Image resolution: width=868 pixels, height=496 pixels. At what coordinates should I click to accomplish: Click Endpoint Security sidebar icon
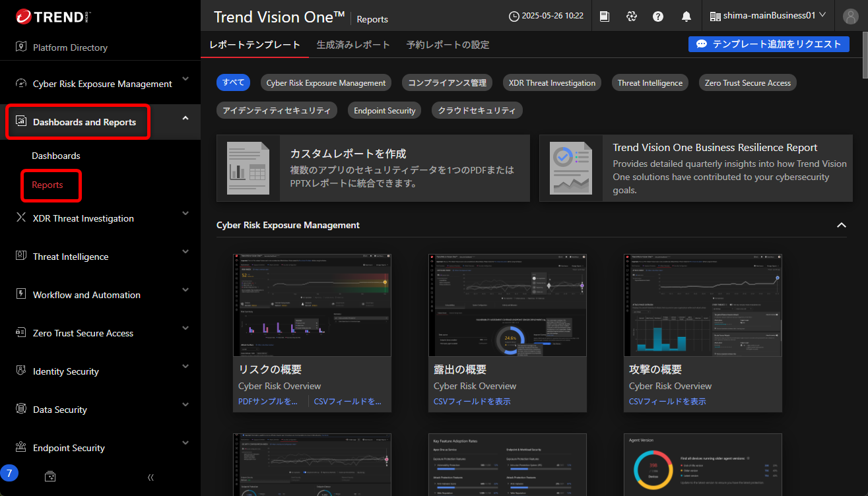[x=21, y=447]
